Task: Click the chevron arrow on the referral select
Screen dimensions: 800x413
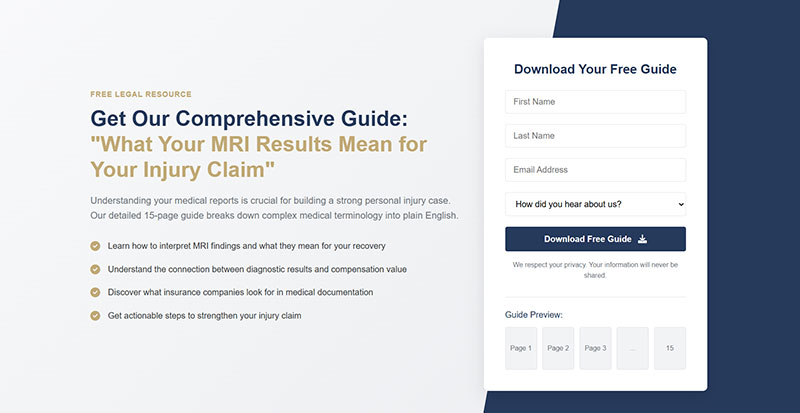Action: coord(680,204)
